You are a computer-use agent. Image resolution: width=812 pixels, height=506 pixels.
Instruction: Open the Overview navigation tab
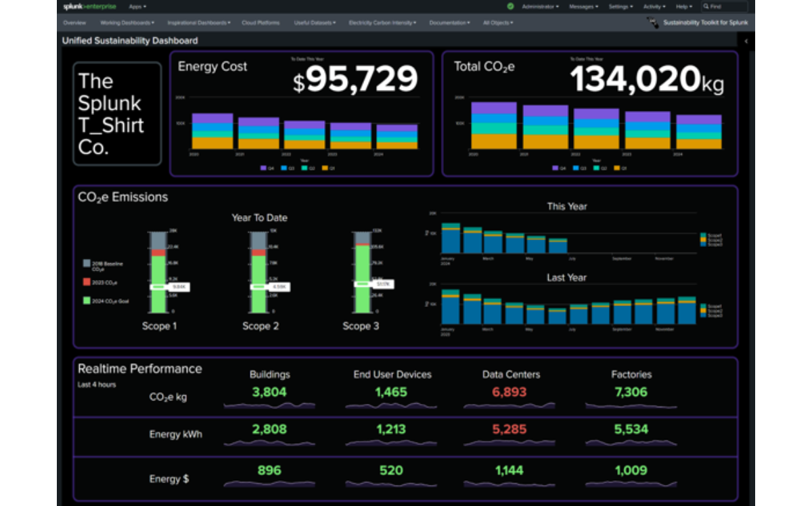pyautogui.click(x=74, y=22)
